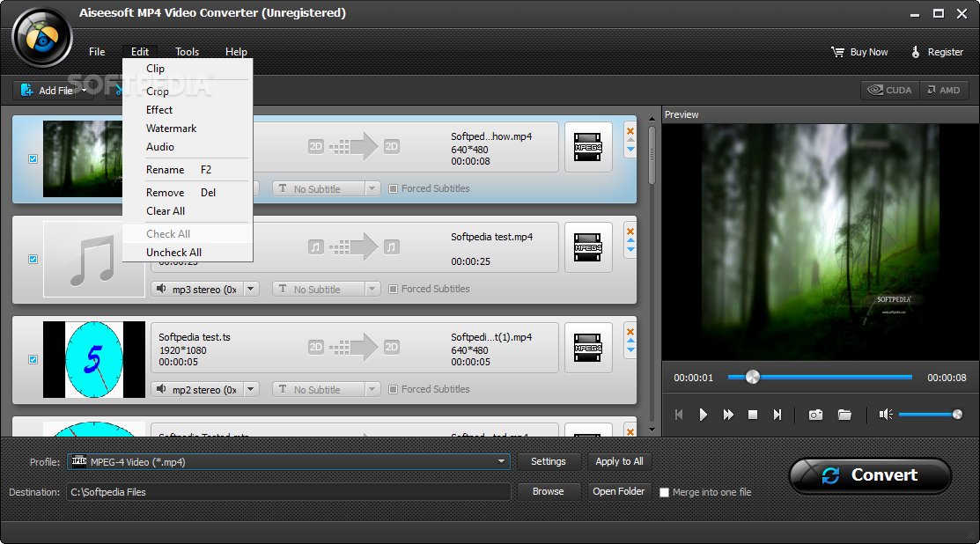Check Merge into one file
The image size is (980, 544).
[665, 492]
